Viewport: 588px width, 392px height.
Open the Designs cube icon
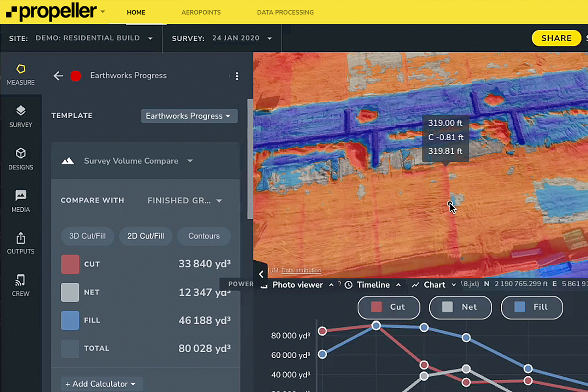(21, 153)
